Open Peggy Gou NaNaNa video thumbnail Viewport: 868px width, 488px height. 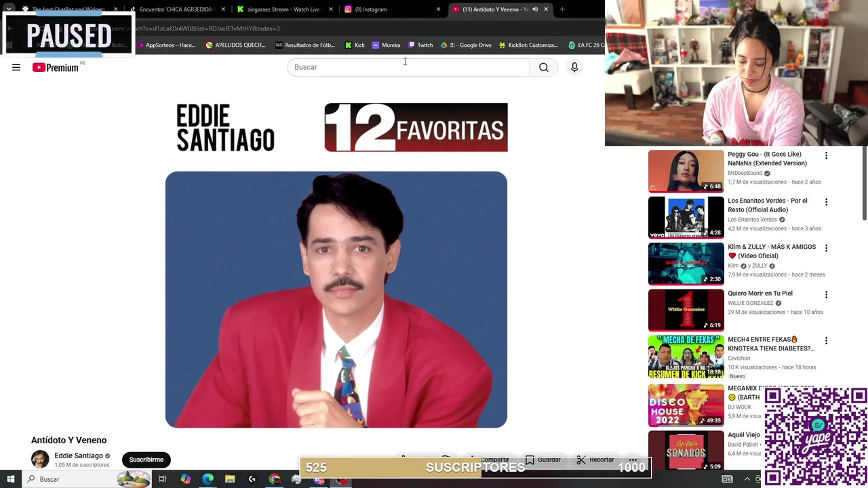[x=686, y=171]
